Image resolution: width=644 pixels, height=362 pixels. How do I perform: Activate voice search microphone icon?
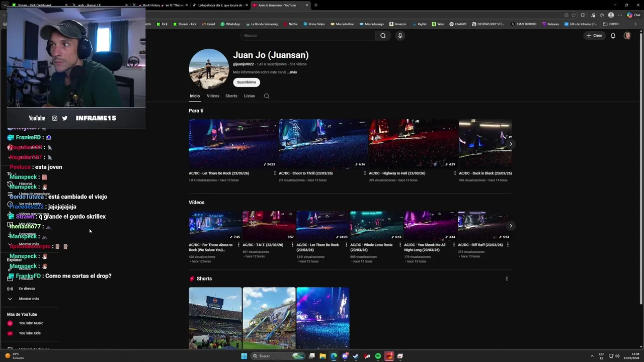point(400,36)
